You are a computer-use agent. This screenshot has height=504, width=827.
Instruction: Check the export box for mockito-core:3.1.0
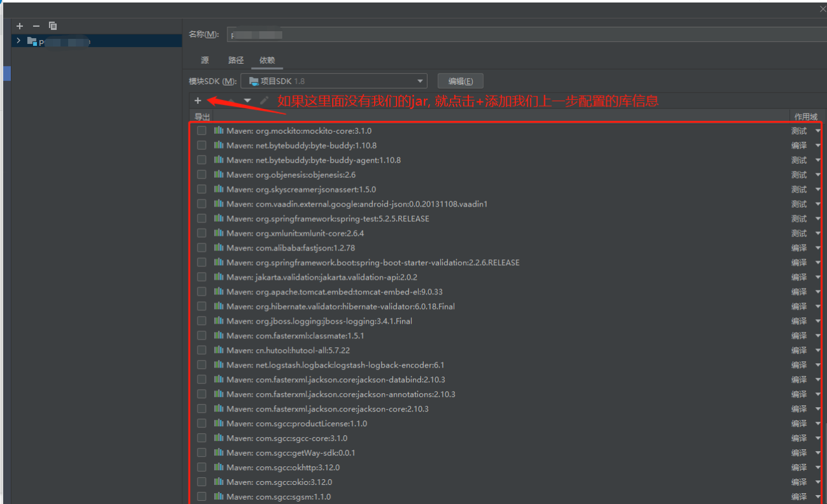click(x=201, y=131)
